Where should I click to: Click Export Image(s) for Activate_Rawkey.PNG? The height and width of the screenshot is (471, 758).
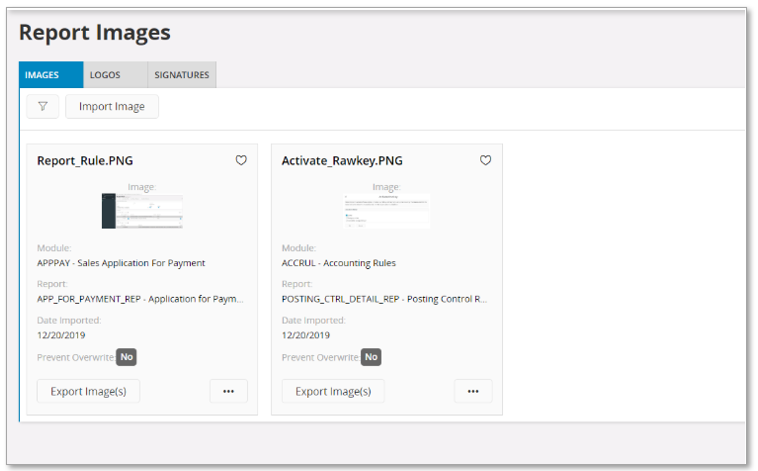333,391
